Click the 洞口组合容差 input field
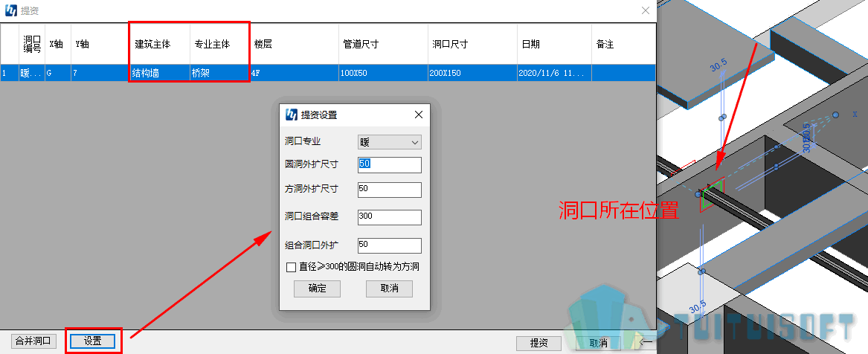Viewport: 868px width, 354px height. point(390,217)
